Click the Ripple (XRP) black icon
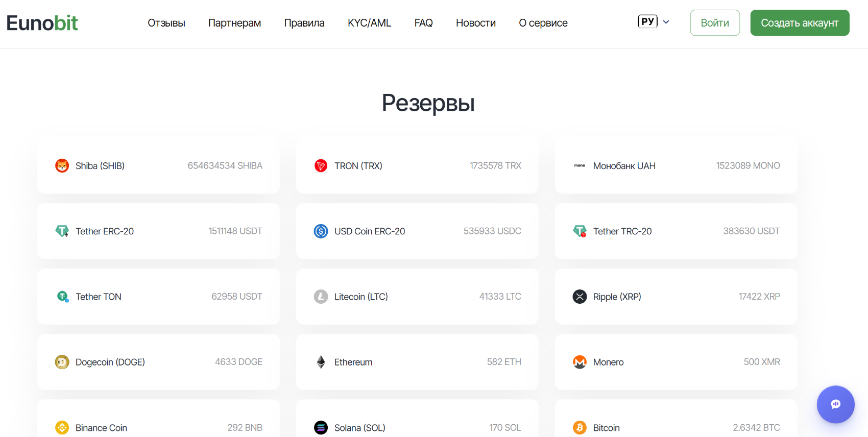The image size is (868, 437). (x=580, y=297)
